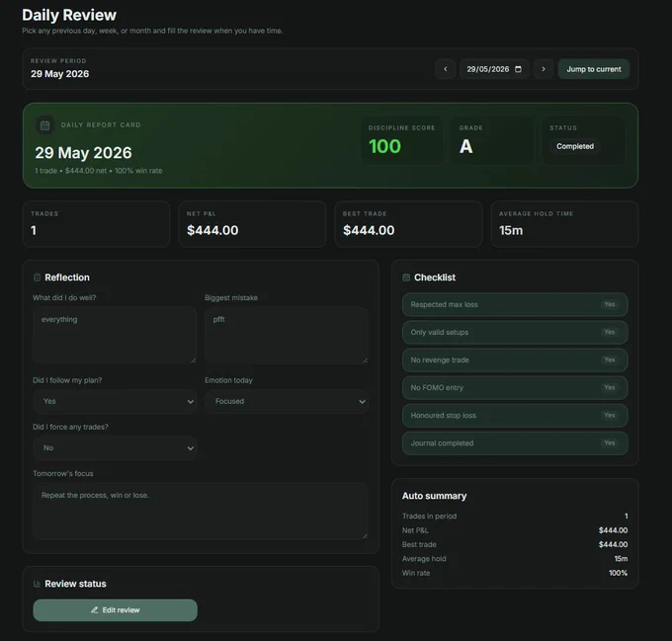Toggle Only valid setups Yes badge

[x=610, y=332]
